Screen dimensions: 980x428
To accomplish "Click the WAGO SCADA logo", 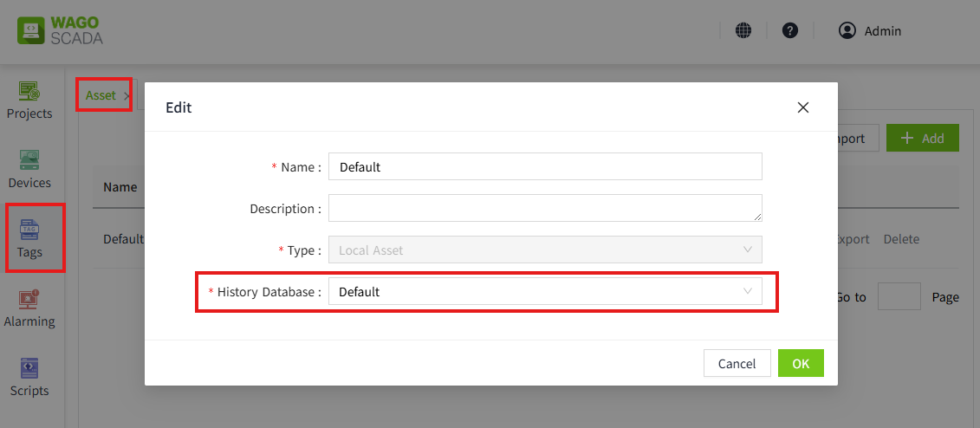I will click(61, 30).
